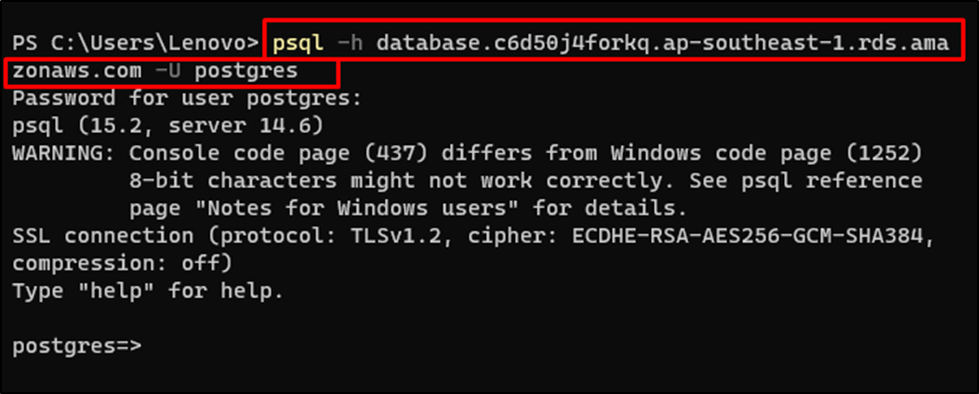
Task: Click the -U flag in the command
Action: coord(168,71)
